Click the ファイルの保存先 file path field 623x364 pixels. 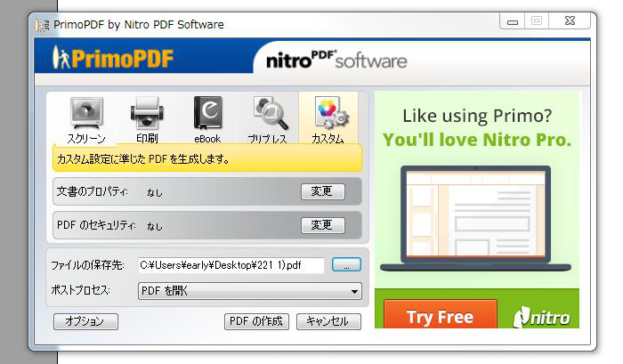[230, 264]
